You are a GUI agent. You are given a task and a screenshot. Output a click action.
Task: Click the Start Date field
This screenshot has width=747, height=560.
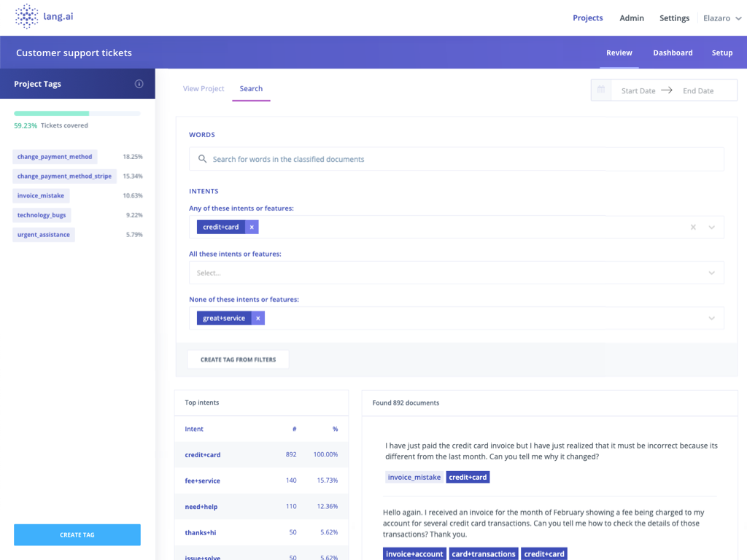(x=638, y=90)
